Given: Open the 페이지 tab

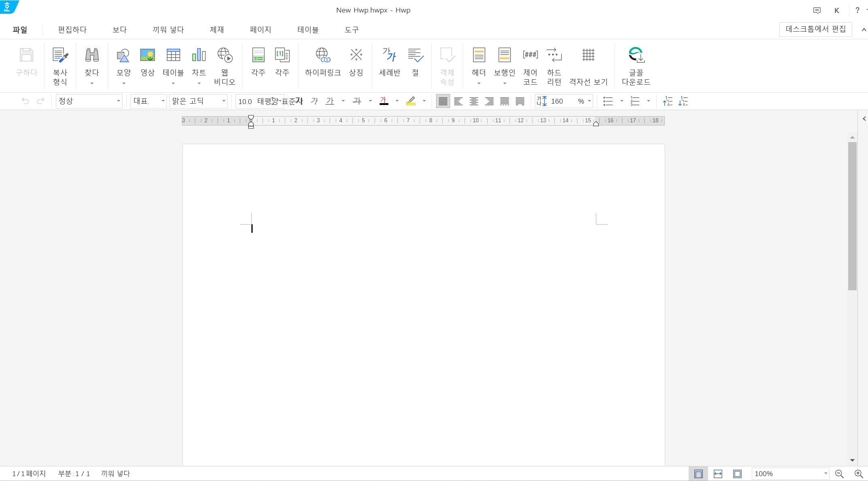Looking at the screenshot, I should (x=261, y=30).
